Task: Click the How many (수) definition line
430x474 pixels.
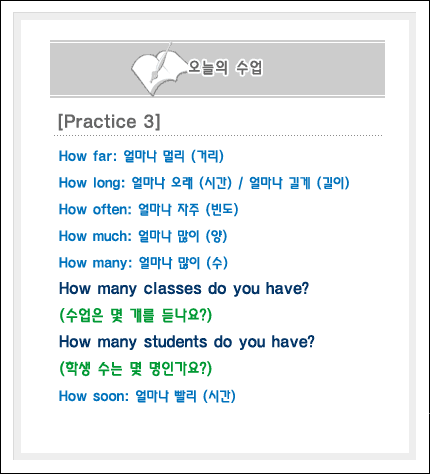Action: [143, 263]
